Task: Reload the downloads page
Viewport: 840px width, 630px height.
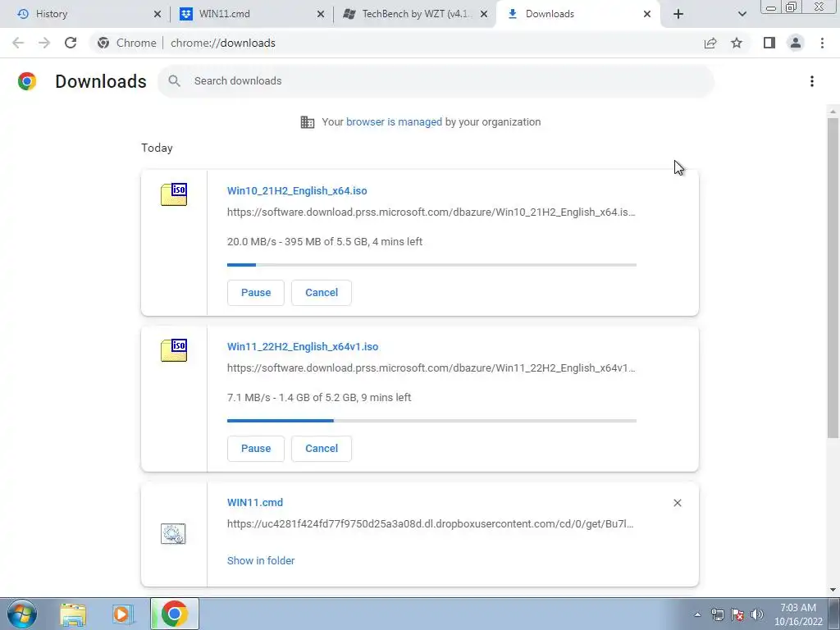Action: coord(71,43)
